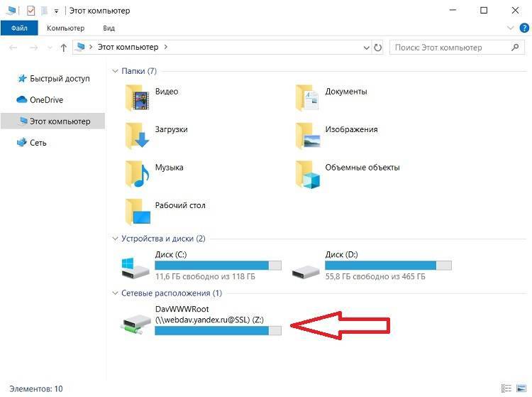
Task: Click the new folder icon in title bar
Action: (x=45, y=11)
